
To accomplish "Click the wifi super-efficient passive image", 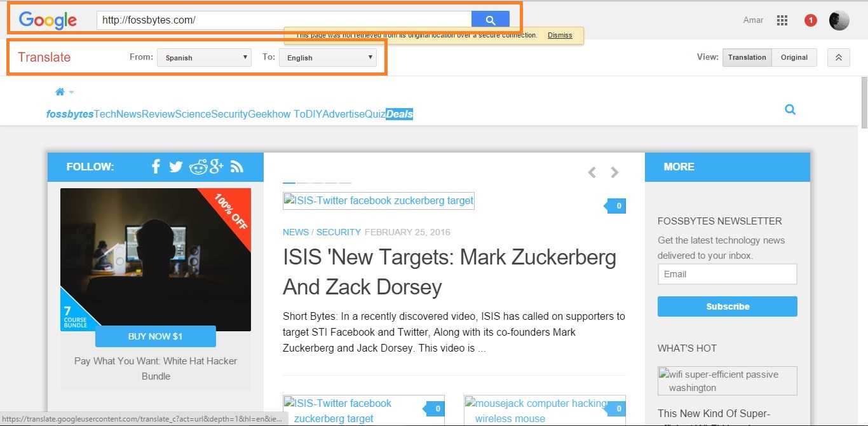I will pyautogui.click(x=728, y=381).
